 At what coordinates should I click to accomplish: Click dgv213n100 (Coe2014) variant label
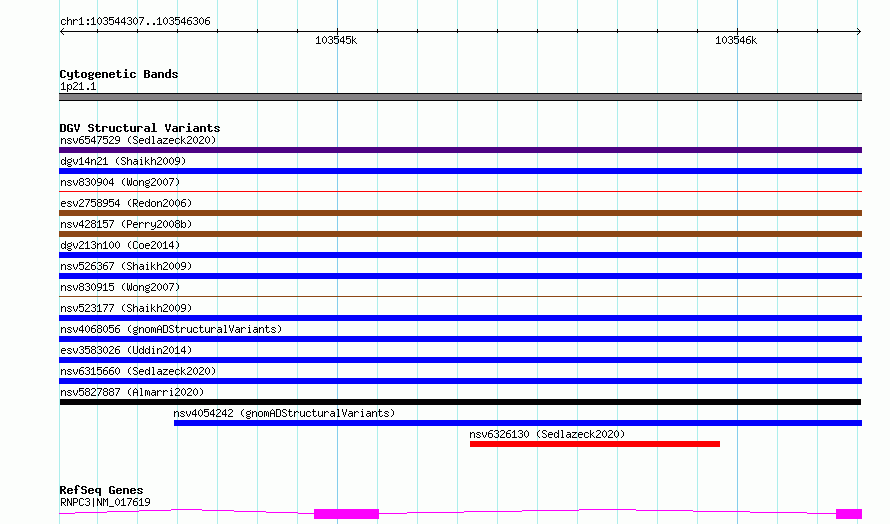pos(120,245)
